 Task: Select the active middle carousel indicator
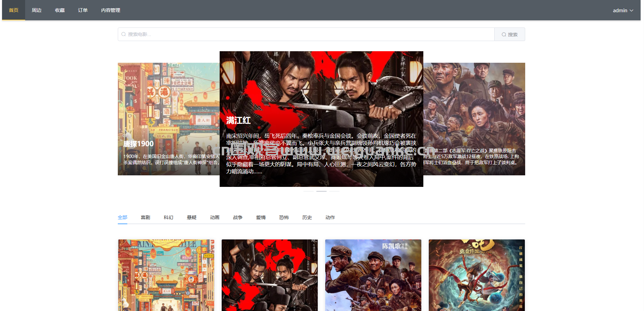point(321,191)
